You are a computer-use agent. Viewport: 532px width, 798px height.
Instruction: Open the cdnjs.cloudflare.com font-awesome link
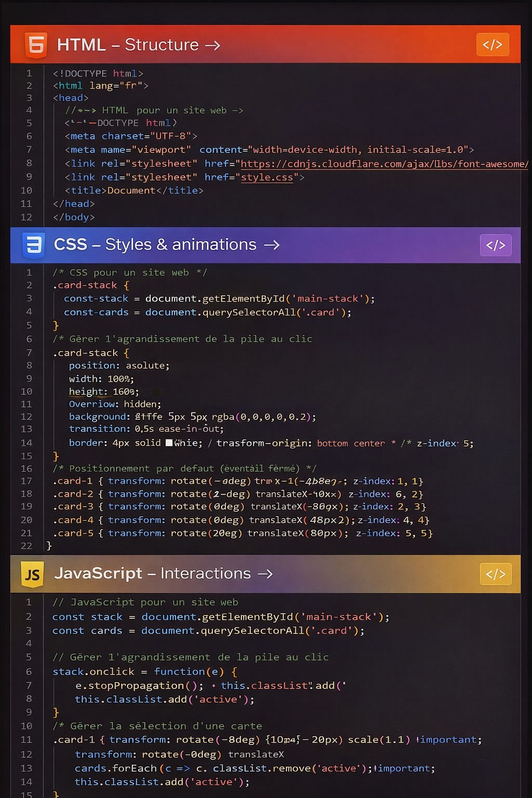coord(384,164)
